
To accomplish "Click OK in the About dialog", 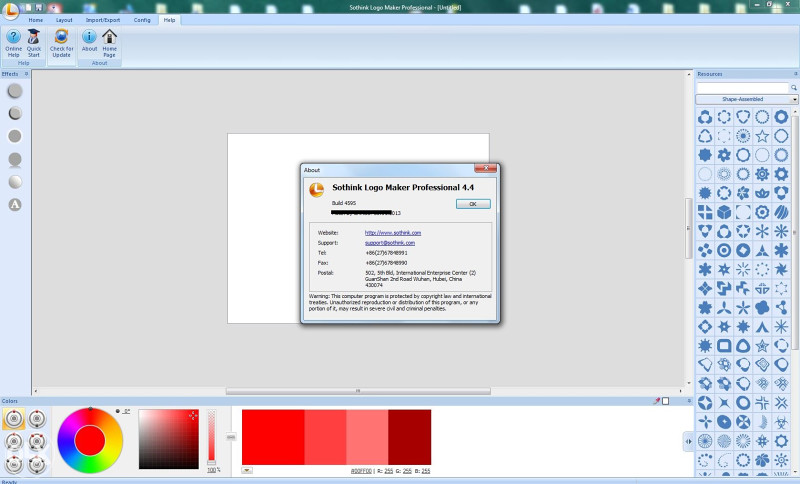I will pyautogui.click(x=473, y=204).
